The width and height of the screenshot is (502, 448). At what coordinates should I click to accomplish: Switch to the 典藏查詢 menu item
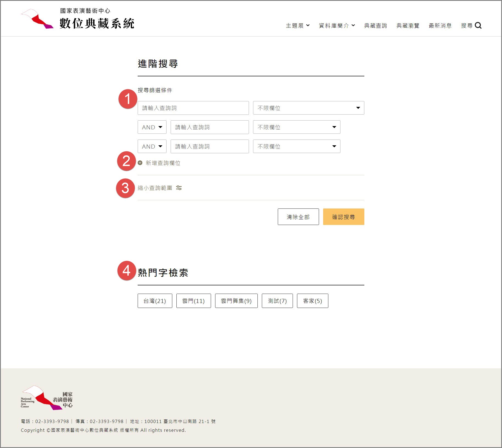375,26
